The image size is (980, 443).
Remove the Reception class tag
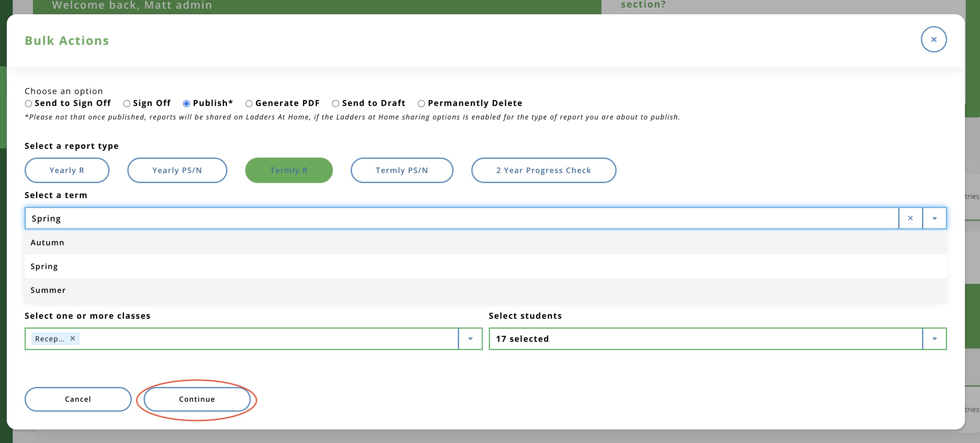[73, 338]
